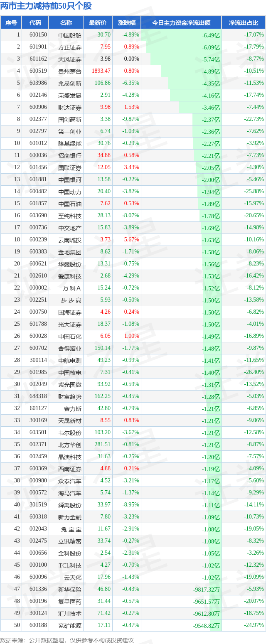Image resolution: width=266 pixels, height=644 pixels.
Task: Select stock code 601901
Action: click(38, 47)
